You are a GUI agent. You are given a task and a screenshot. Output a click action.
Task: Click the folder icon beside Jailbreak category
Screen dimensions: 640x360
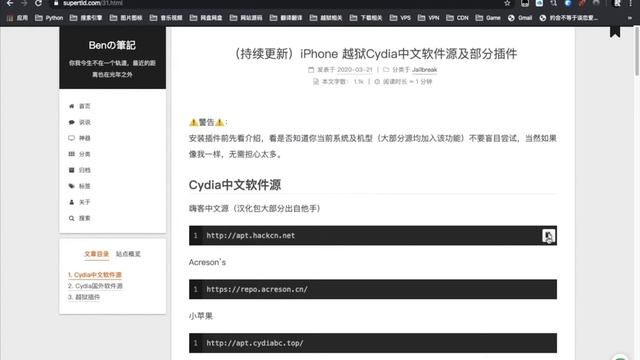(386, 70)
